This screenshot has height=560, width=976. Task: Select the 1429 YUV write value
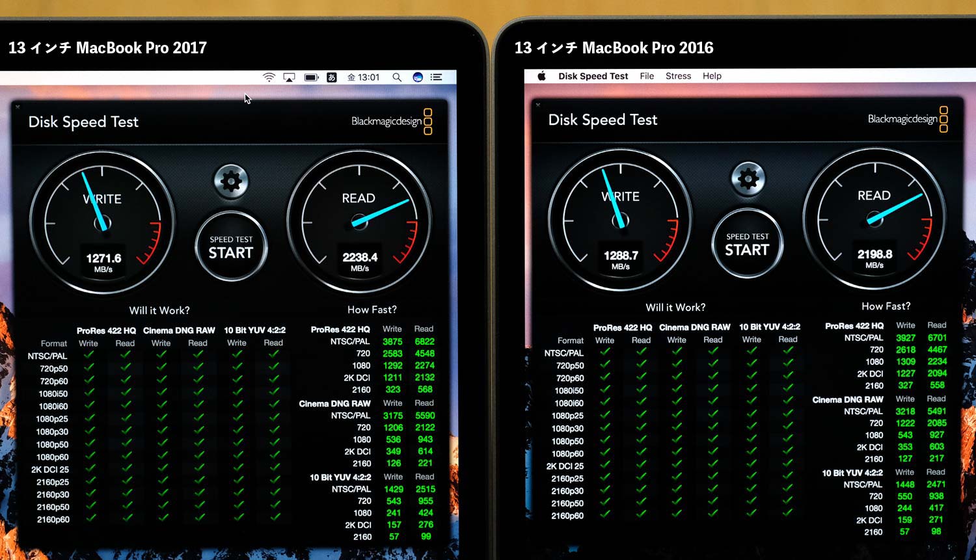pos(394,489)
